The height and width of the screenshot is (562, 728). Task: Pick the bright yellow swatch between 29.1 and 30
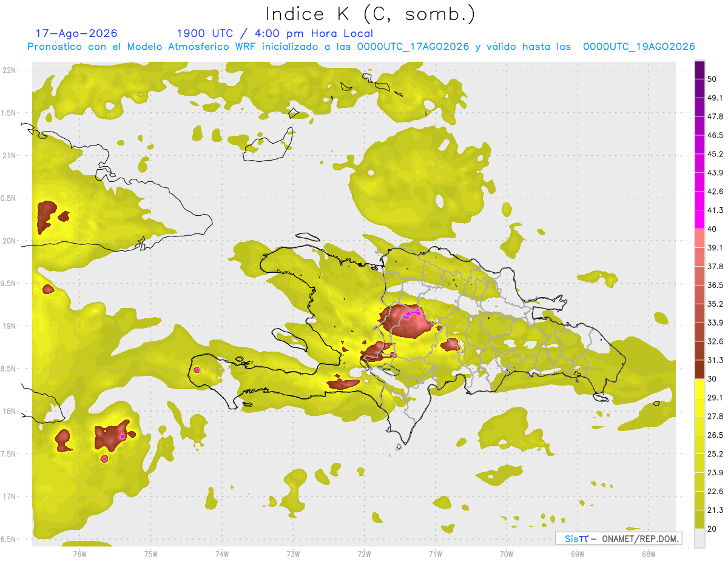699,388
